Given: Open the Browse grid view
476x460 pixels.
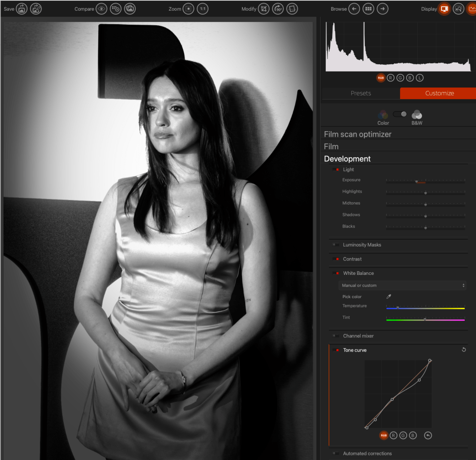Looking at the screenshot, I should 368,9.
